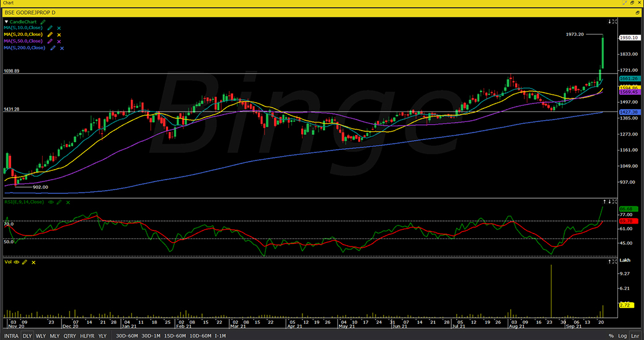Click the CandleChart legend label

click(x=24, y=22)
